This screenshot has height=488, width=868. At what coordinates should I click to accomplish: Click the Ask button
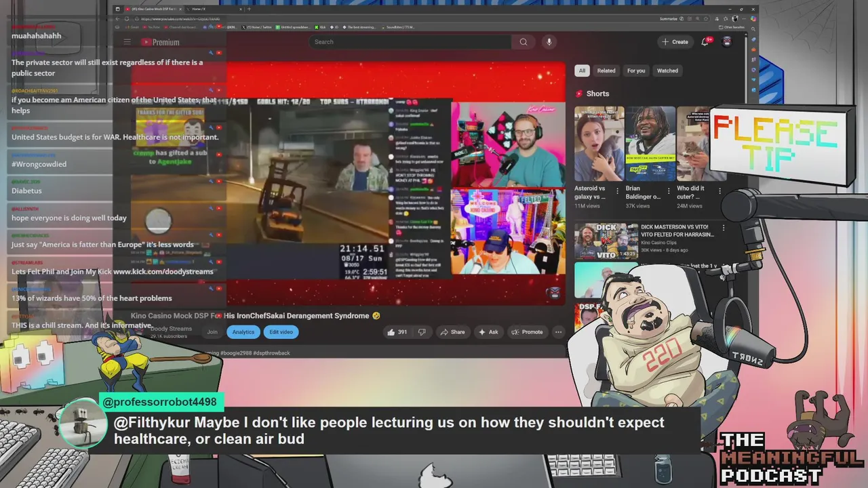tap(488, 332)
